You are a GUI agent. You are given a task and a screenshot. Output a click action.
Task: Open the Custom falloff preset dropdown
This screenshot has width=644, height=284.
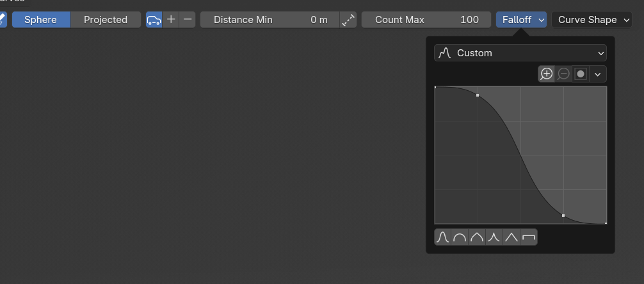pos(520,53)
